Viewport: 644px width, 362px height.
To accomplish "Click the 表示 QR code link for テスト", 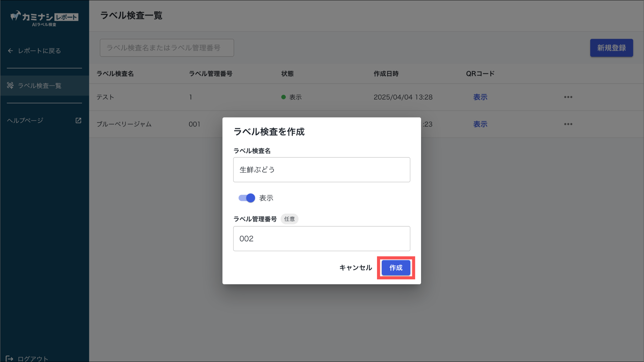I will coord(480,97).
